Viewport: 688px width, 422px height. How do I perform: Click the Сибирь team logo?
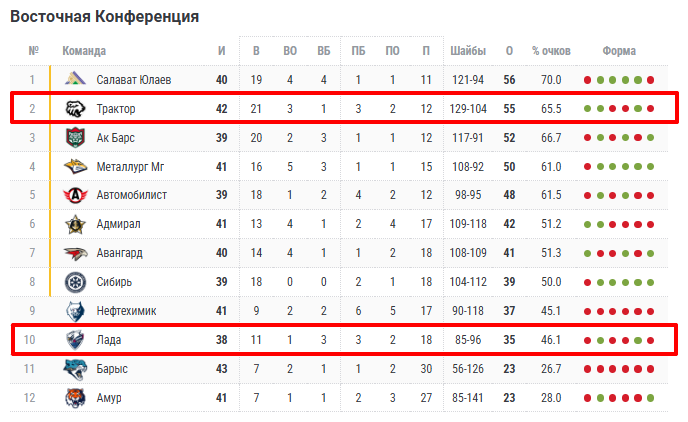point(77,282)
